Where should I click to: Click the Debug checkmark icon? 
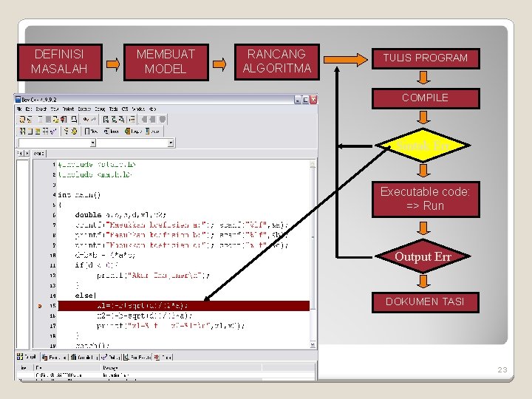pyautogui.click(x=53, y=131)
